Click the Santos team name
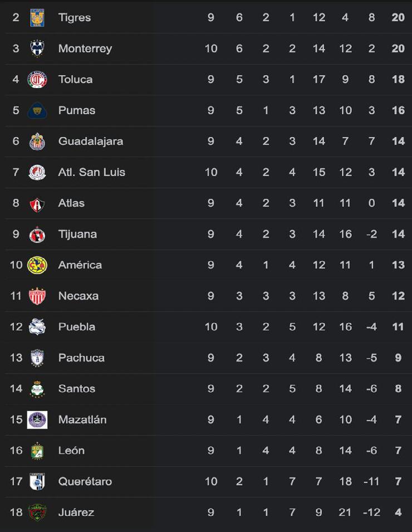The height and width of the screenshot is (532, 412). 77,389
